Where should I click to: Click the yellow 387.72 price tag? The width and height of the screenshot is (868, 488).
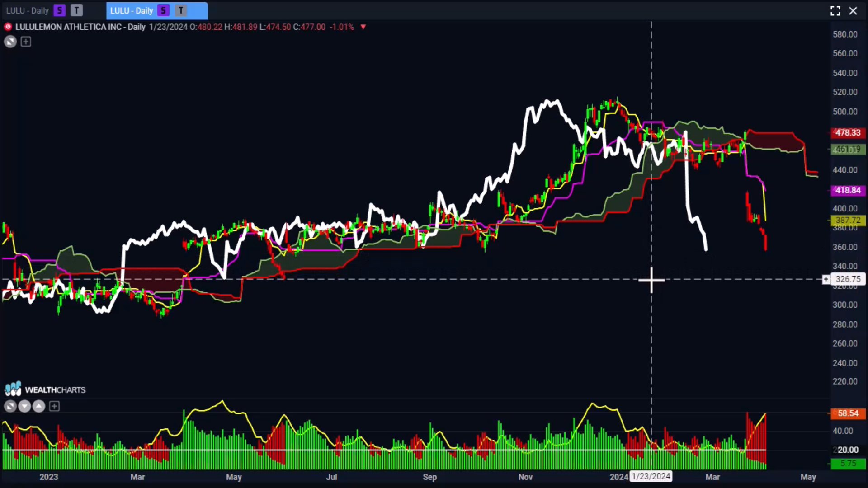pyautogui.click(x=848, y=220)
